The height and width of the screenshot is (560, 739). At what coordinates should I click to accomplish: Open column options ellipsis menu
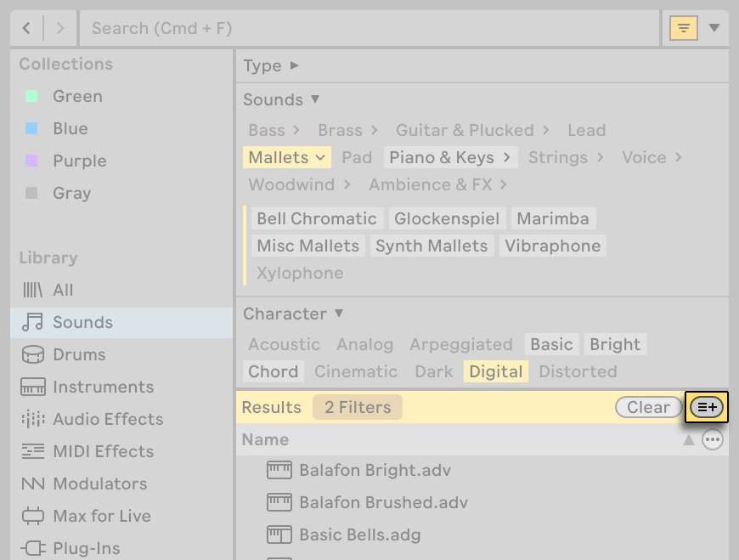click(x=712, y=440)
